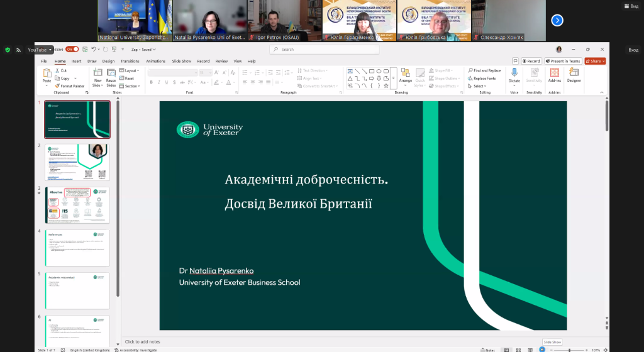
Task: Select the Triangle shape in Drawing gallery
Action: point(350,79)
